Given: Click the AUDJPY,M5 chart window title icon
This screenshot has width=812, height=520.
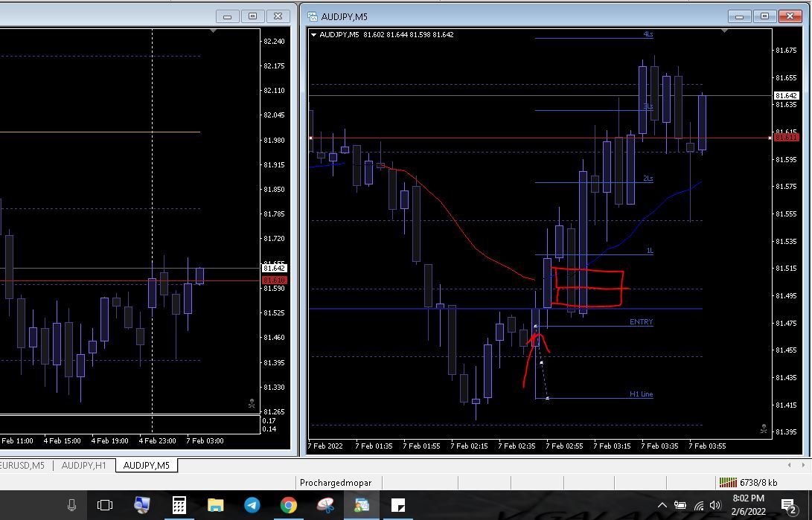Looking at the screenshot, I should [313, 16].
